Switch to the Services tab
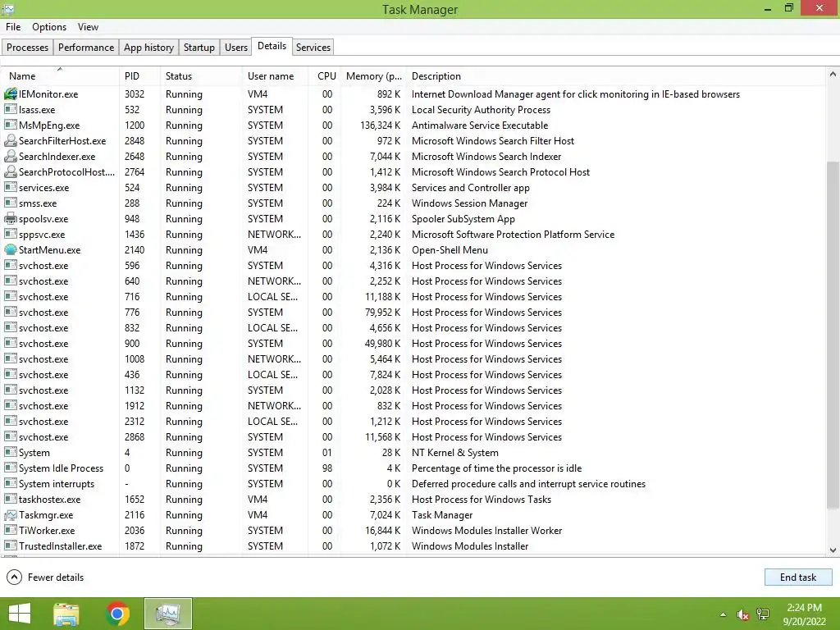This screenshot has width=840, height=630. (313, 47)
